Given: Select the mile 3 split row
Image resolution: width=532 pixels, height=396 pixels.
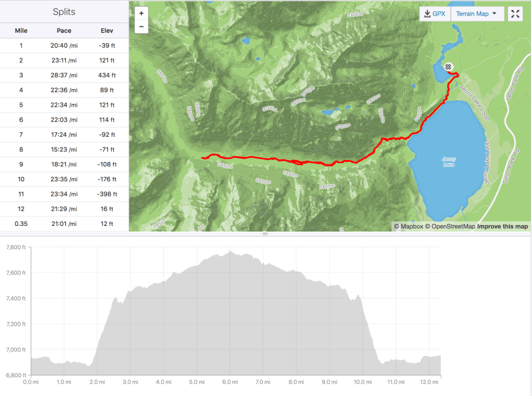Looking at the screenshot, I should 64,75.
